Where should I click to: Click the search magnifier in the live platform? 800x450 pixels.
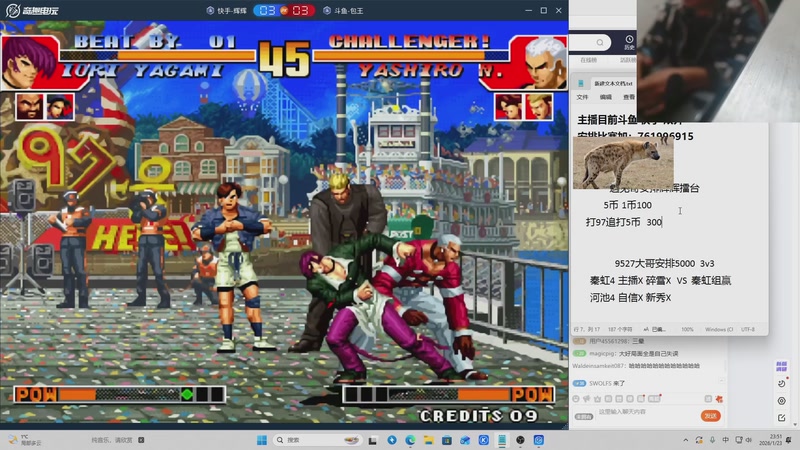click(x=600, y=42)
